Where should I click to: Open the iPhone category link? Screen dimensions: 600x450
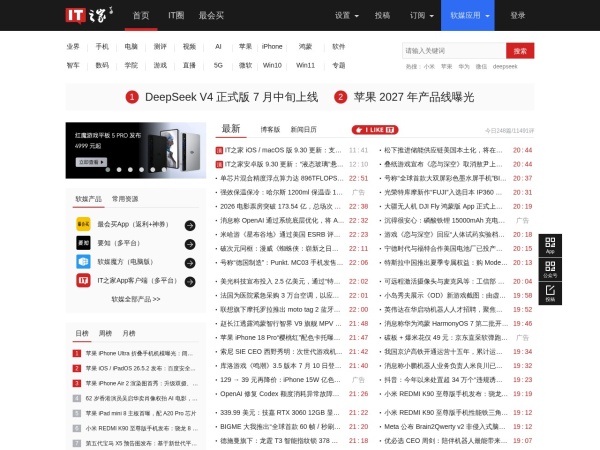(x=272, y=46)
